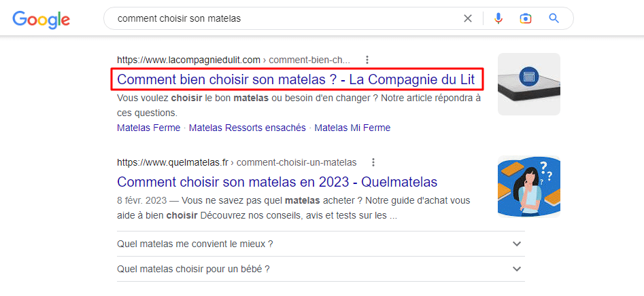Screen dimensions: 644x296
Task: Follow the "Matelas Ferme" sitelink
Action: [149, 128]
